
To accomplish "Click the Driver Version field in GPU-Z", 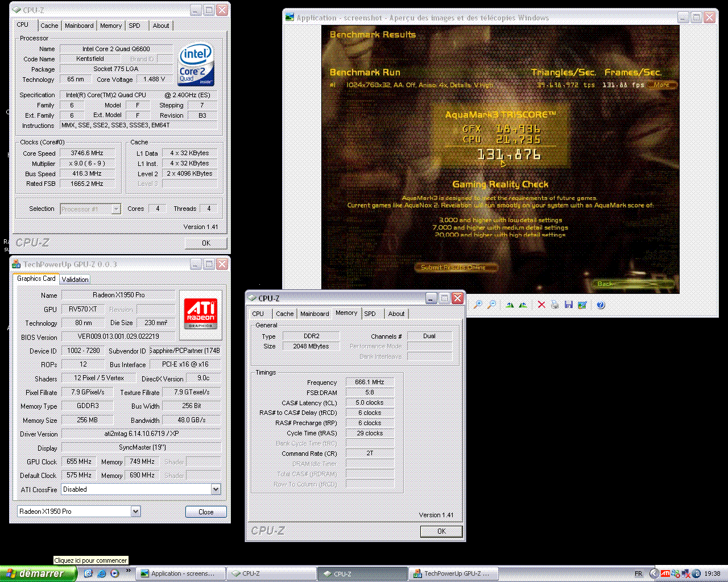I will (141, 434).
